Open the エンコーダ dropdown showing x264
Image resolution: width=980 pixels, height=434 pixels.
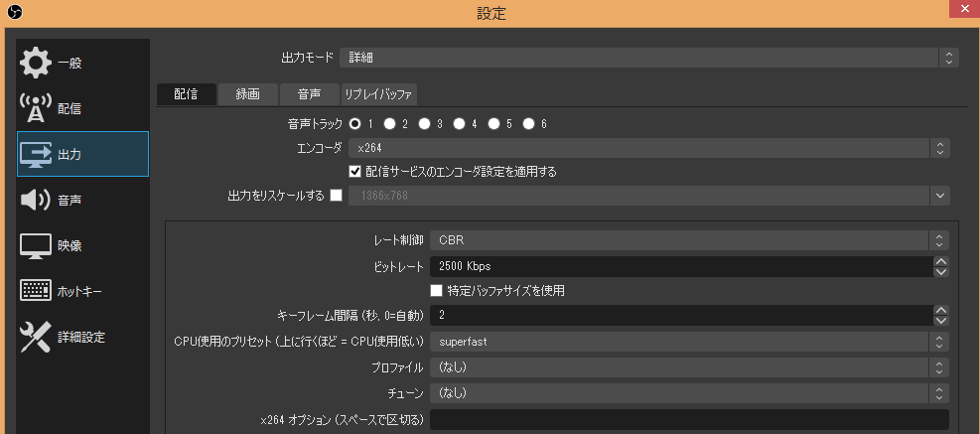click(x=649, y=148)
